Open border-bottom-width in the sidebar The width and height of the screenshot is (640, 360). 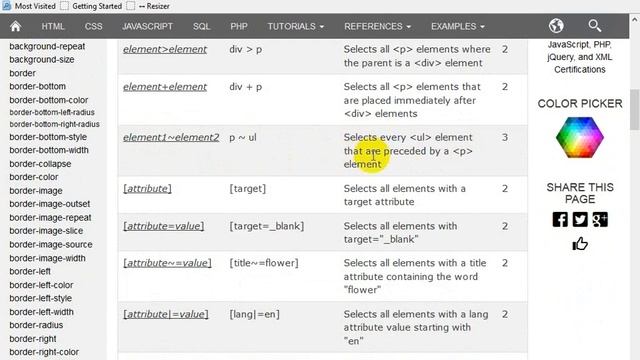(49, 150)
